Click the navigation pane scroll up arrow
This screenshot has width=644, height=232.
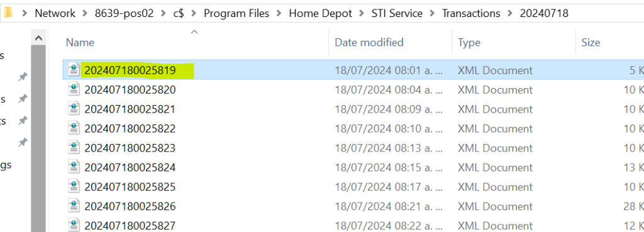coord(38,38)
